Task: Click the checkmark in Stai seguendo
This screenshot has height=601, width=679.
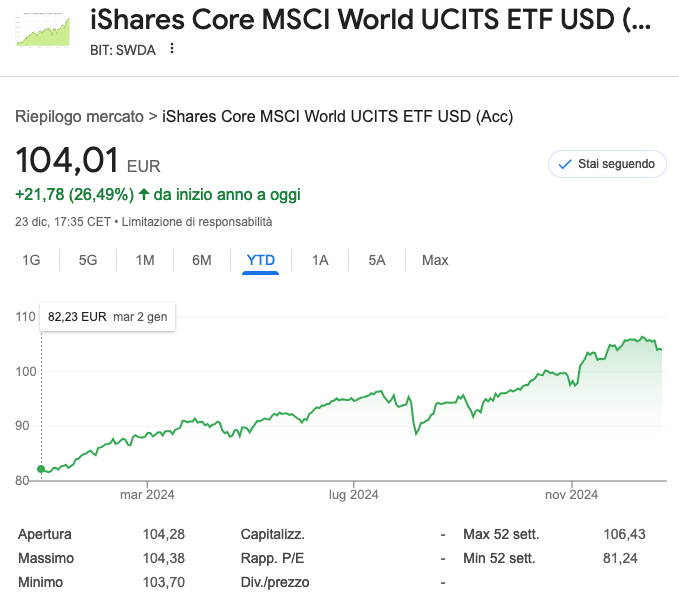Action: point(565,163)
